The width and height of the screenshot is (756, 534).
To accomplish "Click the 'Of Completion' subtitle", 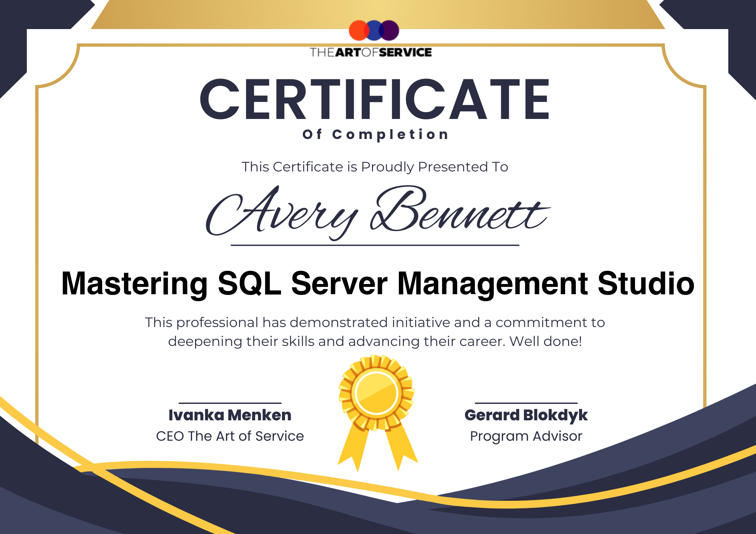I will pos(375,134).
